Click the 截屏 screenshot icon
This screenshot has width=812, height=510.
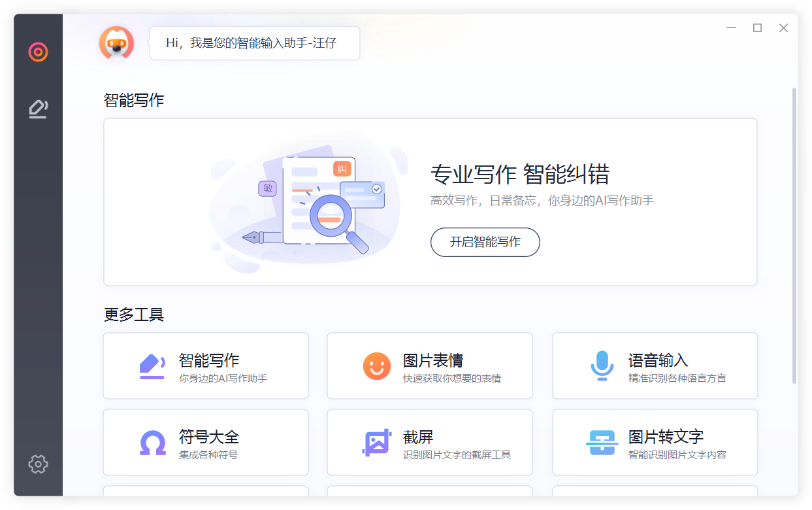point(377,443)
